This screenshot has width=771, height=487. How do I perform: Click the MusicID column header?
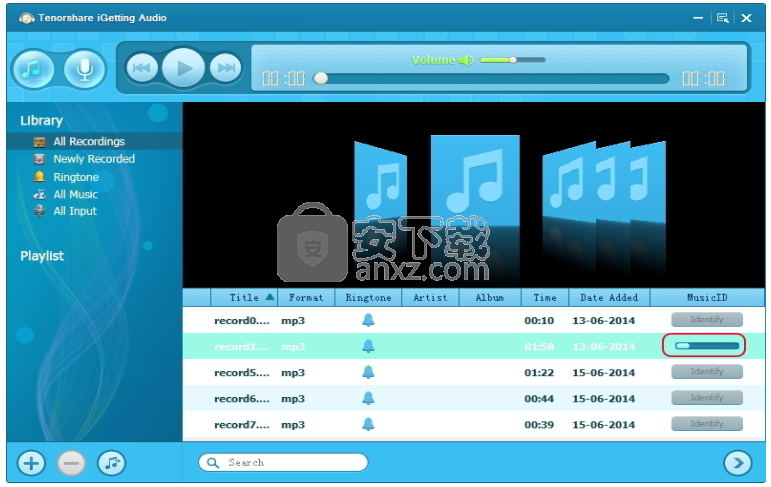click(707, 298)
